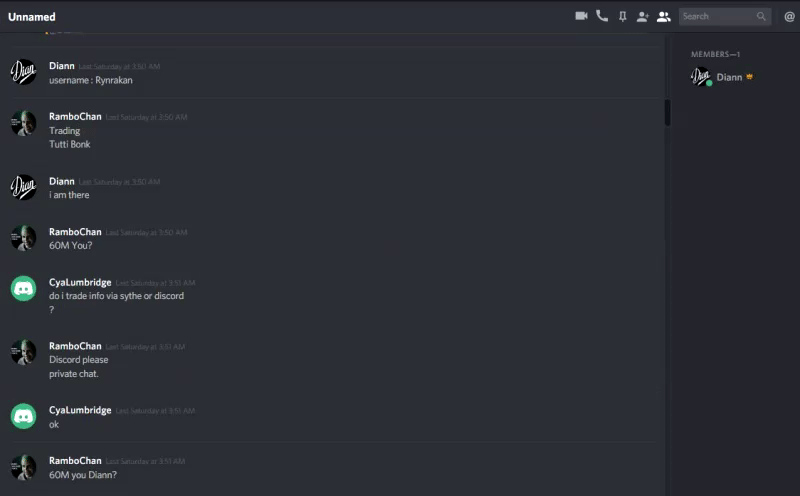The image size is (800, 496).
Task: Start a video call
Action: pyautogui.click(x=581, y=16)
